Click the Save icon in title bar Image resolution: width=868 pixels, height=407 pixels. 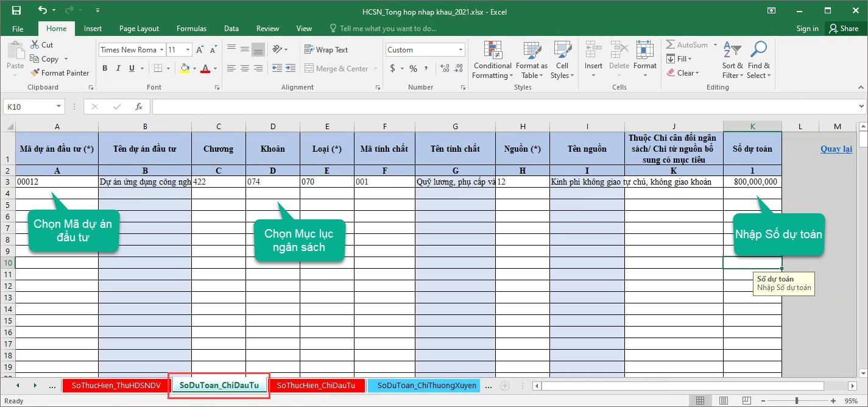tap(16, 11)
